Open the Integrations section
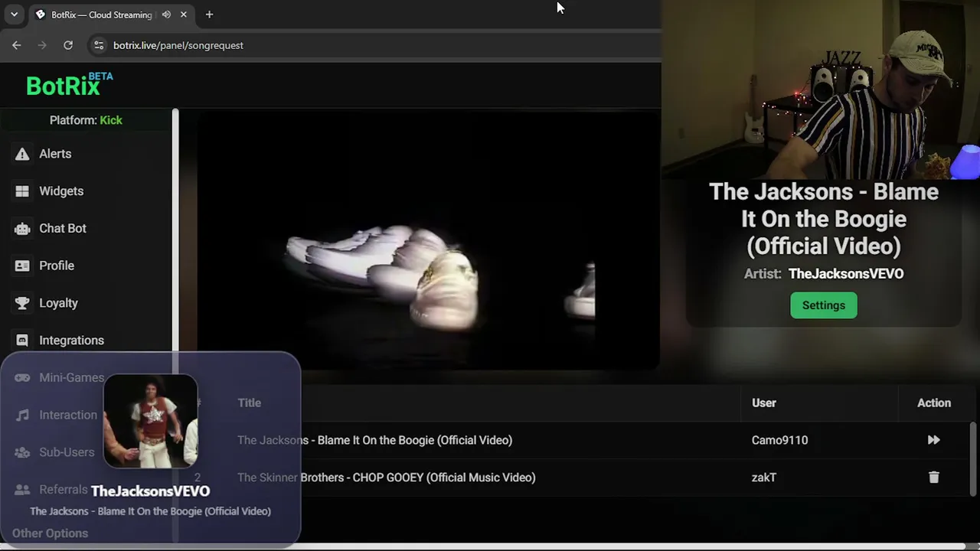This screenshot has width=980, height=551. pos(71,341)
